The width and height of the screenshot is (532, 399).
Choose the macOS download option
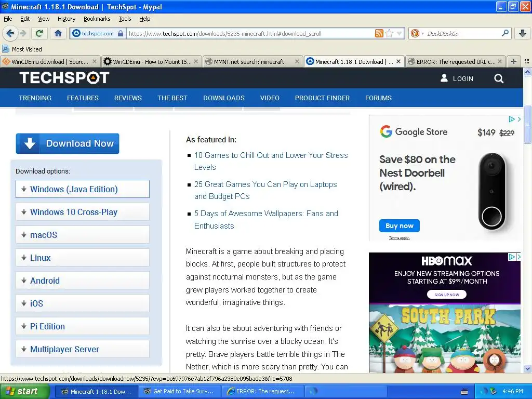83,235
